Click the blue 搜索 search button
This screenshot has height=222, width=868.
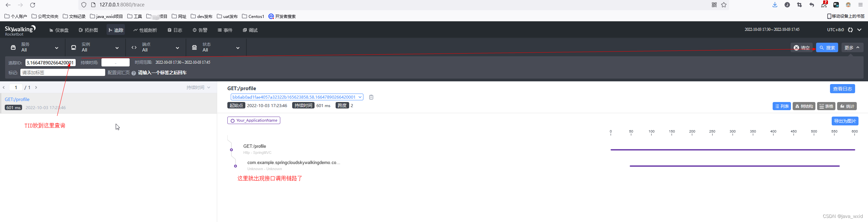pyautogui.click(x=827, y=48)
